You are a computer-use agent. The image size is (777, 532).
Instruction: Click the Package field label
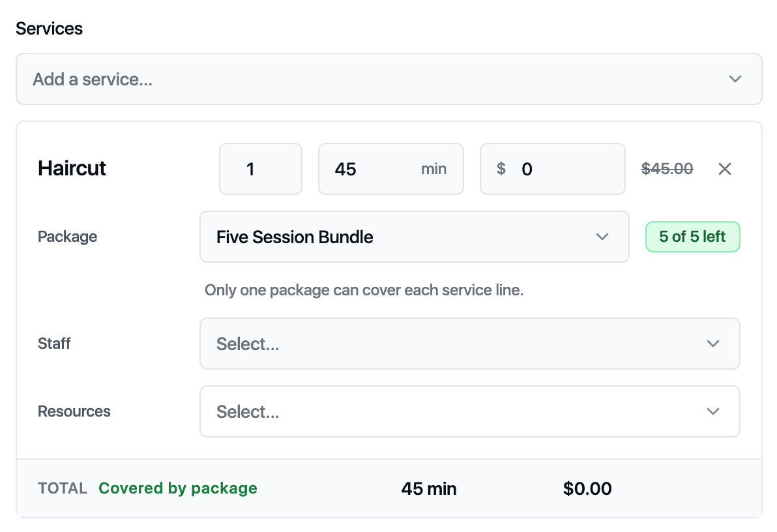pos(67,237)
